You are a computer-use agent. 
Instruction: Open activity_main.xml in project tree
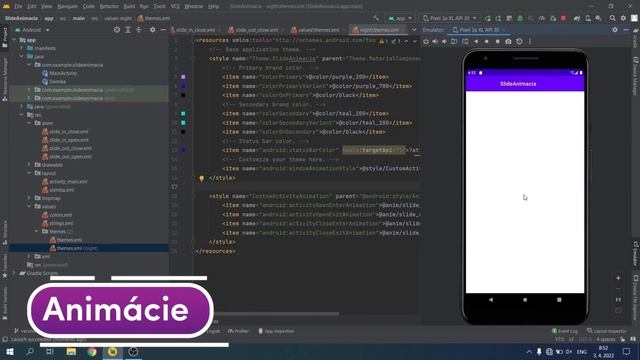tap(68, 182)
